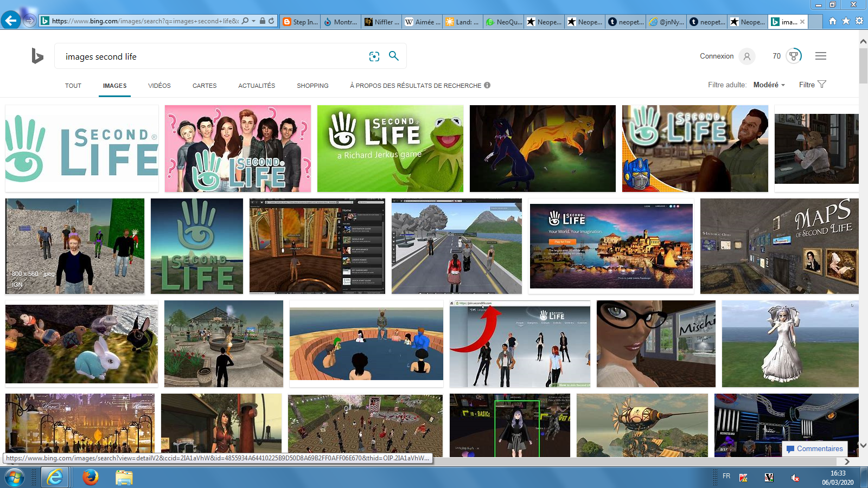
Task: Open the woman with black glasses thumbnail
Action: 656,344
